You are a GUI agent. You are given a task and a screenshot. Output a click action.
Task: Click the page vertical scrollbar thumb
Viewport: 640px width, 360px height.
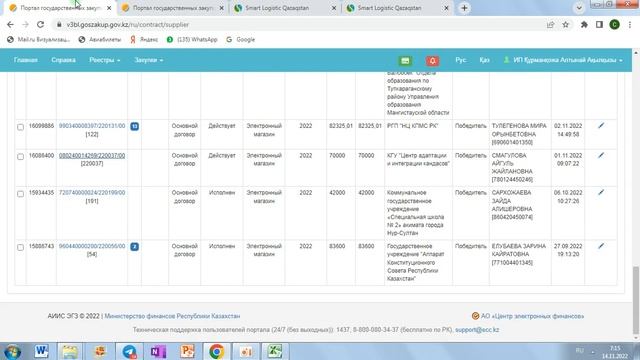click(x=636, y=300)
